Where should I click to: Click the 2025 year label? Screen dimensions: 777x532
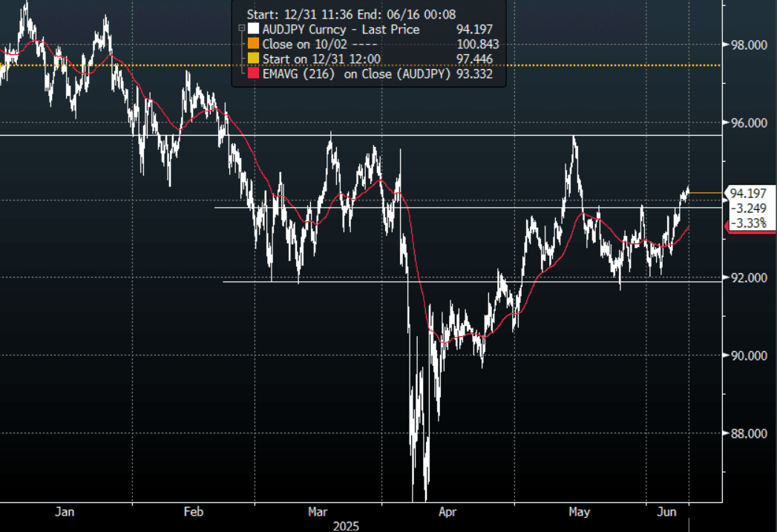[x=345, y=526]
